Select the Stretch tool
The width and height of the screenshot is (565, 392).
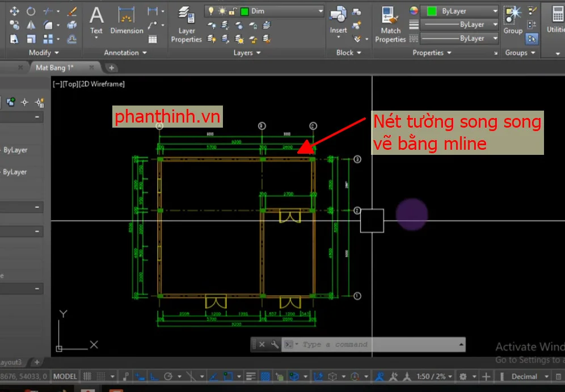coord(14,39)
